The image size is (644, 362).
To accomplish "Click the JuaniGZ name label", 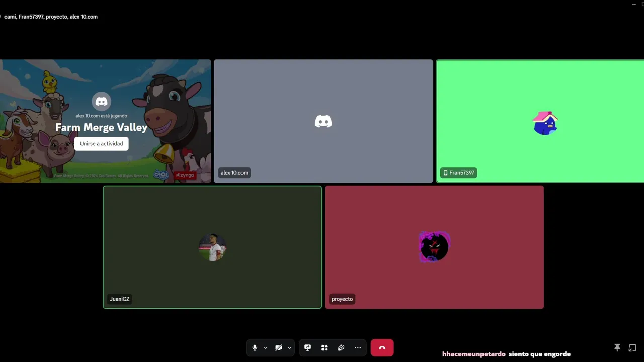I will click(x=119, y=299).
